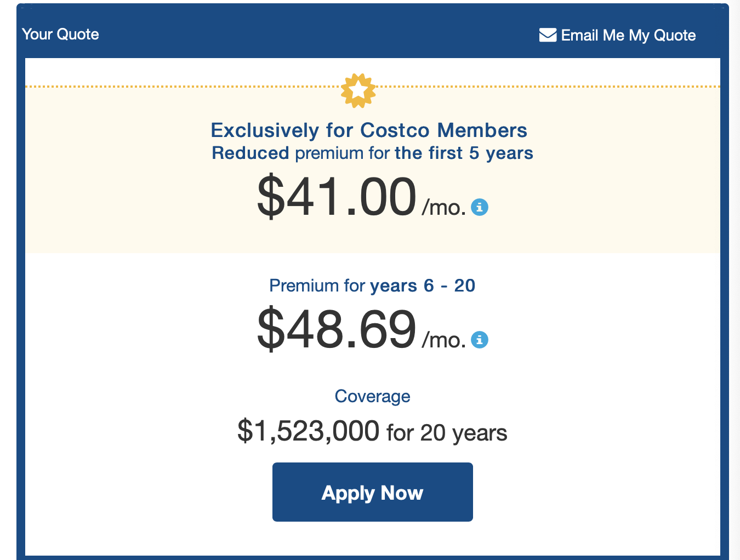Open info tooltip beside $48.69 premium

(480, 340)
